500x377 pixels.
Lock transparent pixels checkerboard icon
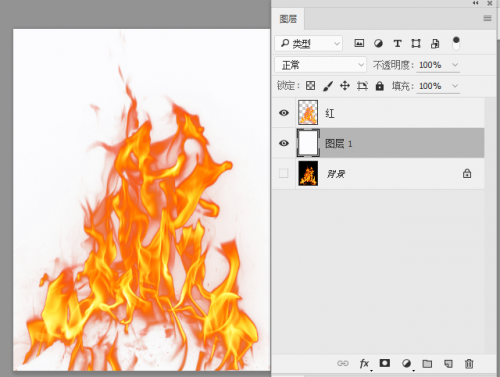310,86
